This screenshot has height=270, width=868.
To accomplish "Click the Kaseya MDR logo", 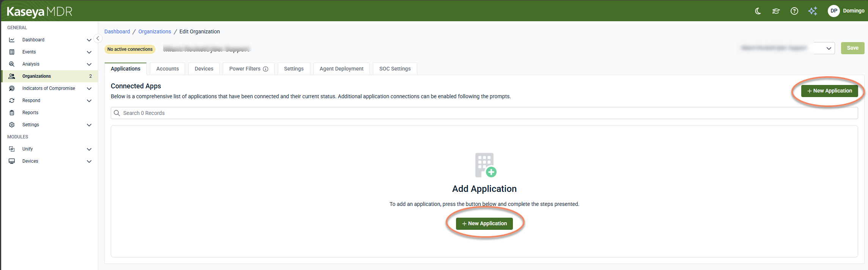I will tap(39, 11).
